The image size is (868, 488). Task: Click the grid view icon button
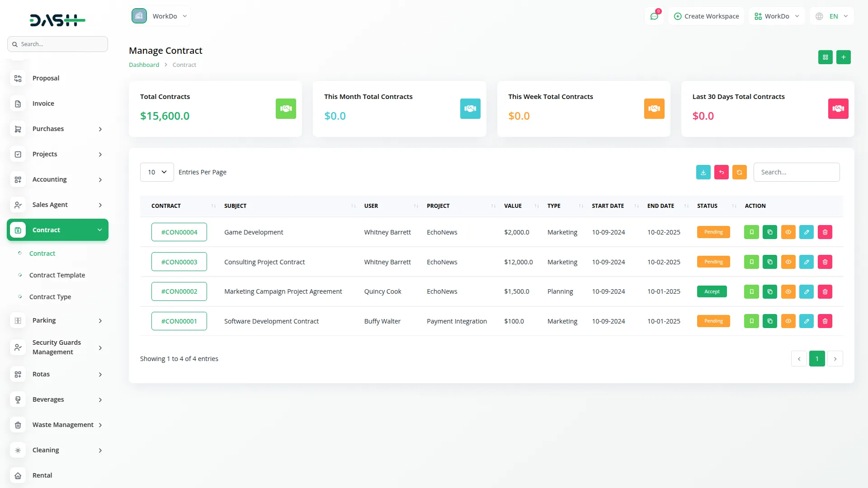(x=825, y=57)
